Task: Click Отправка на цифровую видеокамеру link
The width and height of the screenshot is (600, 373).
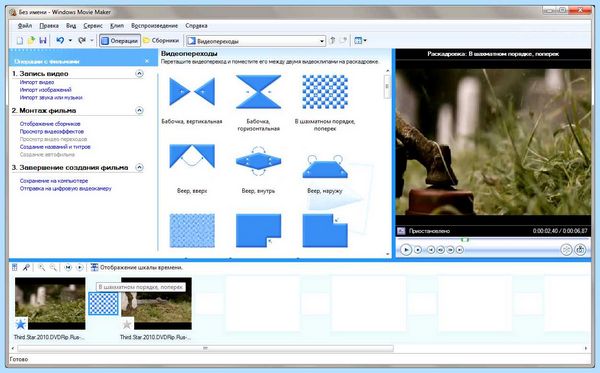Action: pyautogui.click(x=65, y=189)
